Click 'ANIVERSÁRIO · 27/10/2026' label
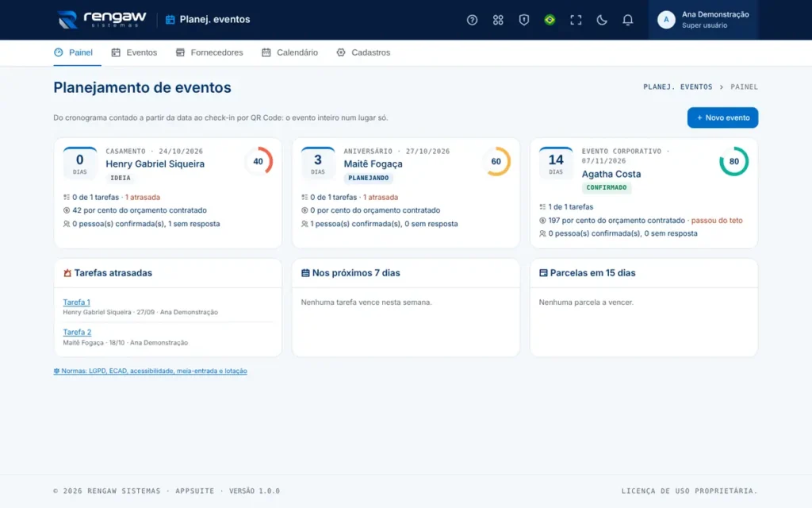 coord(396,152)
